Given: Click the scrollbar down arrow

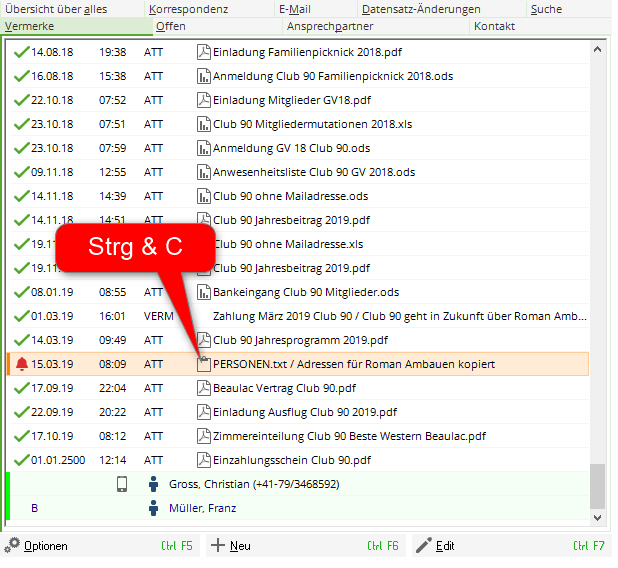Looking at the screenshot, I should (597, 517).
